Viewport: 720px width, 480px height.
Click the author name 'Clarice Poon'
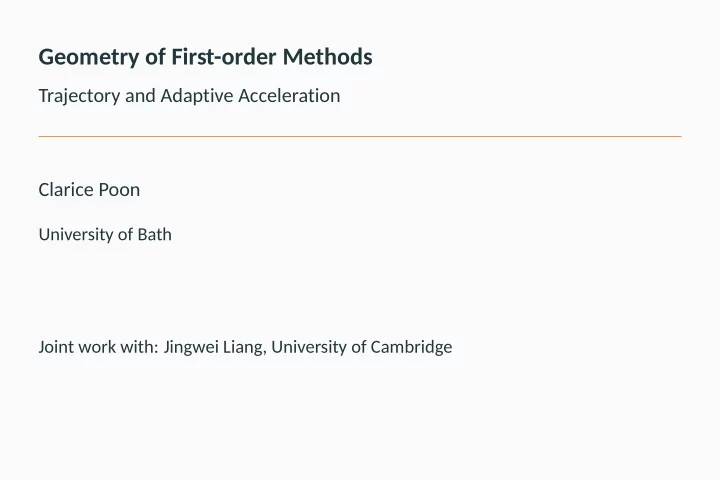(89, 190)
